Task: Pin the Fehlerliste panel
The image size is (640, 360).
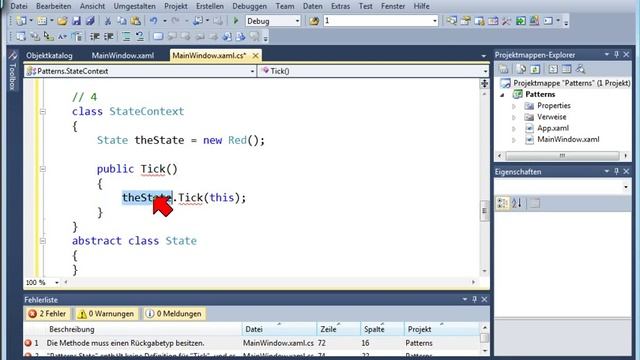Action: 474,300
